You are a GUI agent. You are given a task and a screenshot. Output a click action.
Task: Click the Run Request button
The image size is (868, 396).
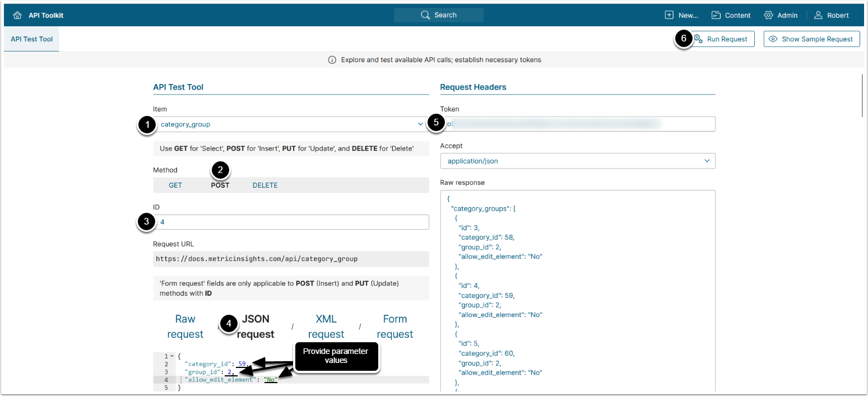(721, 39)
